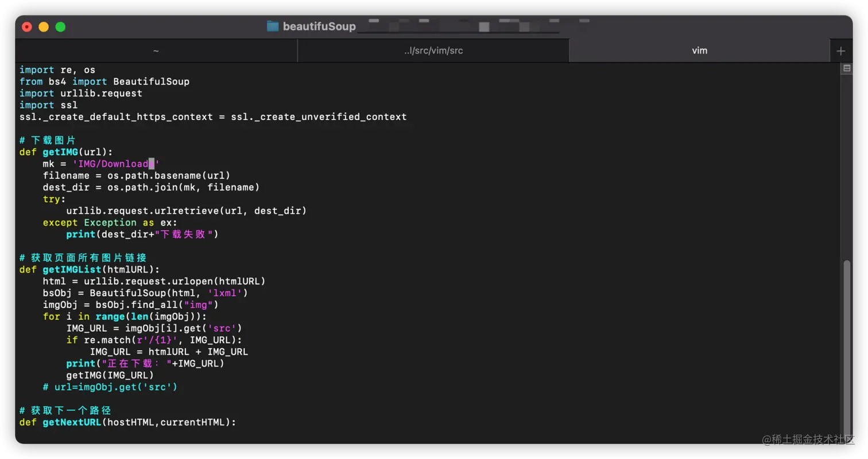
Task: Click the 'html = urllib.request.urlopen' line
Action: pos(154,281)
